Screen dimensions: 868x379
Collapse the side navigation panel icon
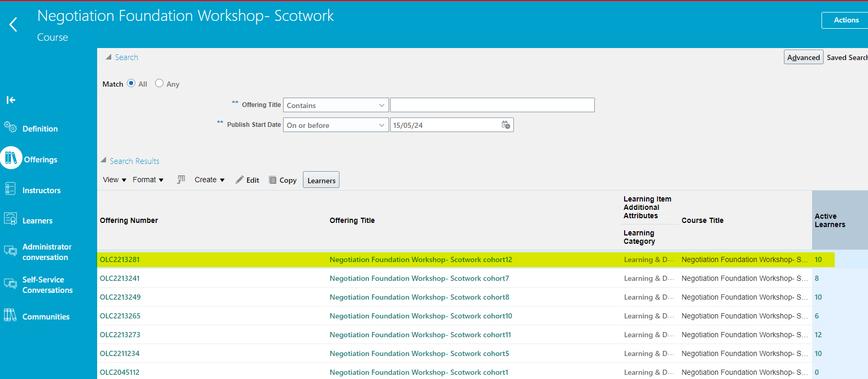click(x=11, y=100)
